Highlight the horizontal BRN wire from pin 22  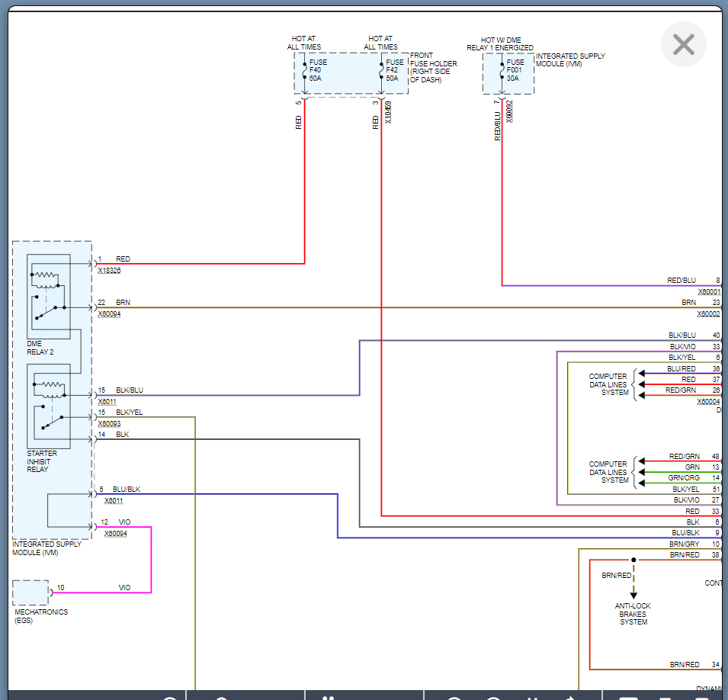(x=381, y=308)
